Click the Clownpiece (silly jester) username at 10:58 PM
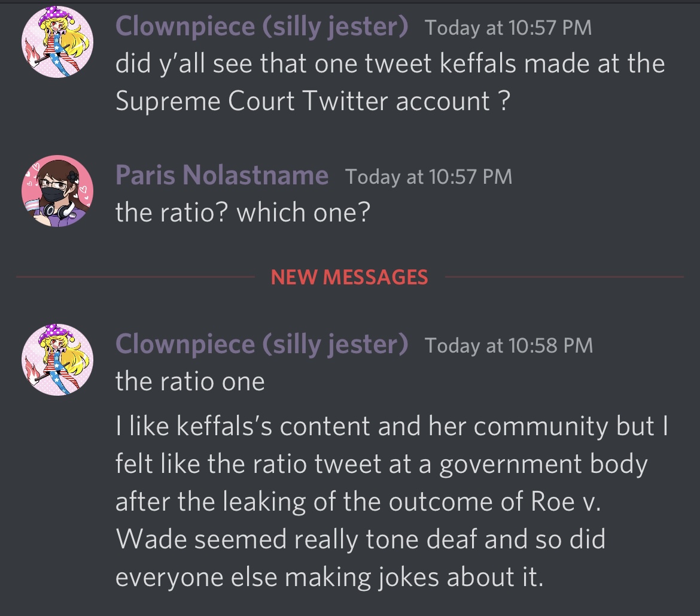 pyautogui.click(x=261, y=344)
